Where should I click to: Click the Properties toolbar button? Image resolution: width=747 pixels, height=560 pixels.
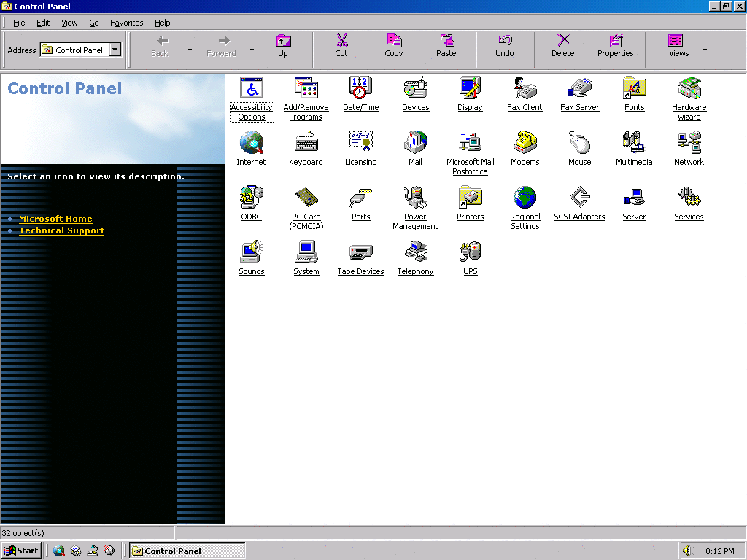click(616, 46)
